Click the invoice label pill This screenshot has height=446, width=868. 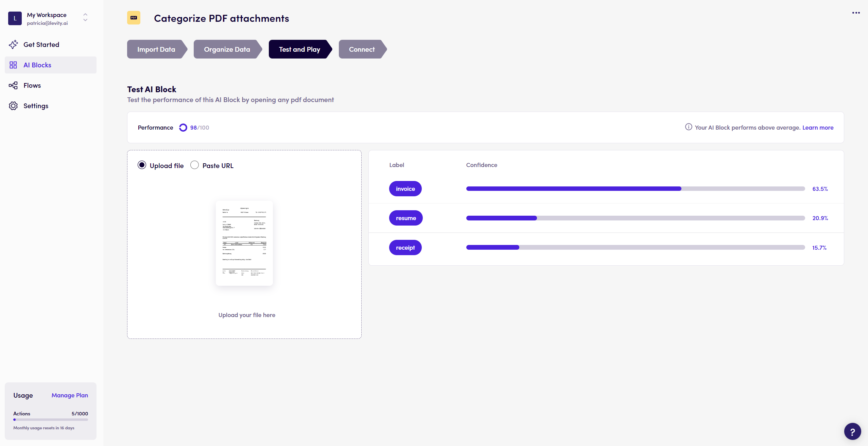click(x=405, y=189)
